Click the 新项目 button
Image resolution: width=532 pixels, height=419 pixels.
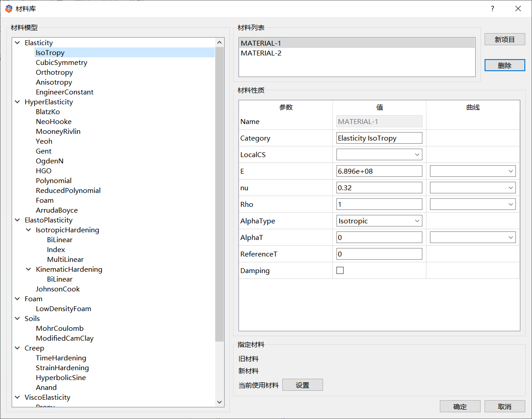tap(505, 39)
